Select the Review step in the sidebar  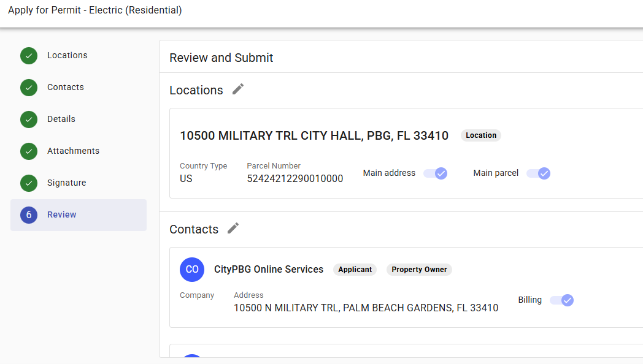[x=61, y=214]
